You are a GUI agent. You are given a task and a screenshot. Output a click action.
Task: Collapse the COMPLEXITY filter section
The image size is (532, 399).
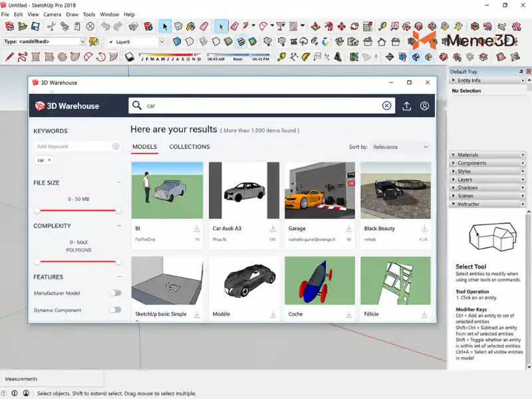tap(120, 225)
